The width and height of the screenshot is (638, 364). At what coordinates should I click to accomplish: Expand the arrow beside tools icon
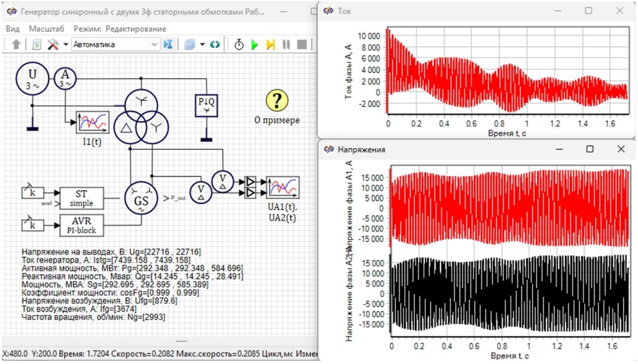click(x=65, y=44)
